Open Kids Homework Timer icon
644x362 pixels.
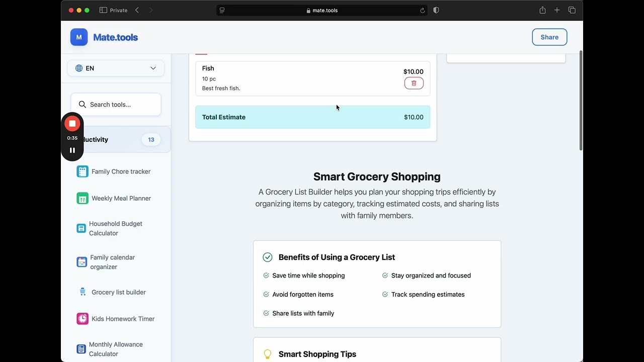pyautogui.click(x=83, y=319)
